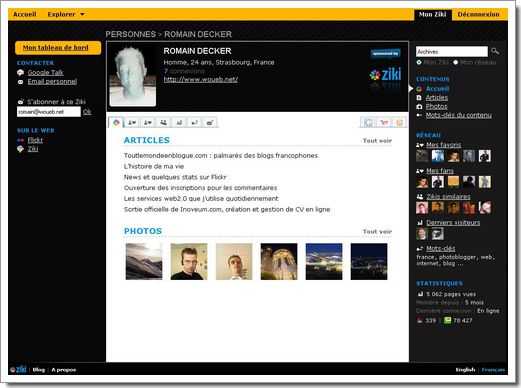The width and height of the screenshot is (521, 388).
Task: Open the colorful home tab above Articles
Action: [116, 123]
